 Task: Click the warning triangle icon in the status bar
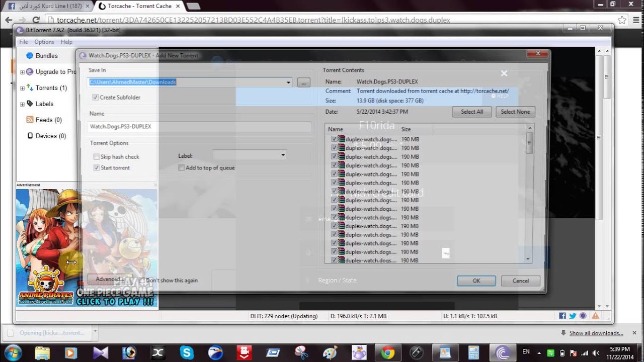[595, 316]
